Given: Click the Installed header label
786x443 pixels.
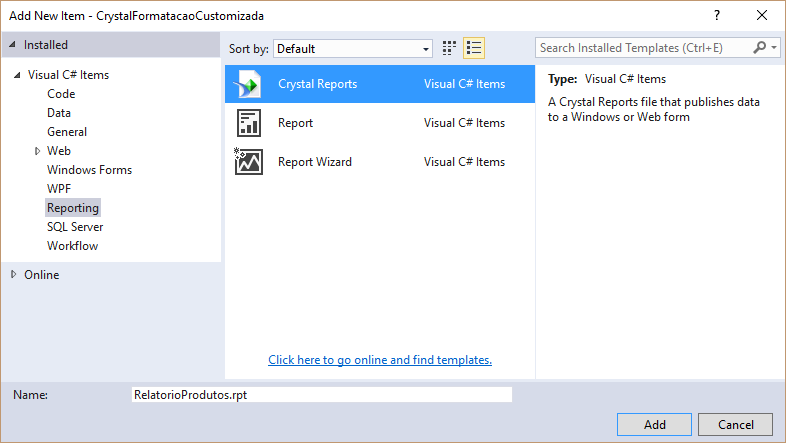Looking at the screenshot, I should tap(46, 45).
